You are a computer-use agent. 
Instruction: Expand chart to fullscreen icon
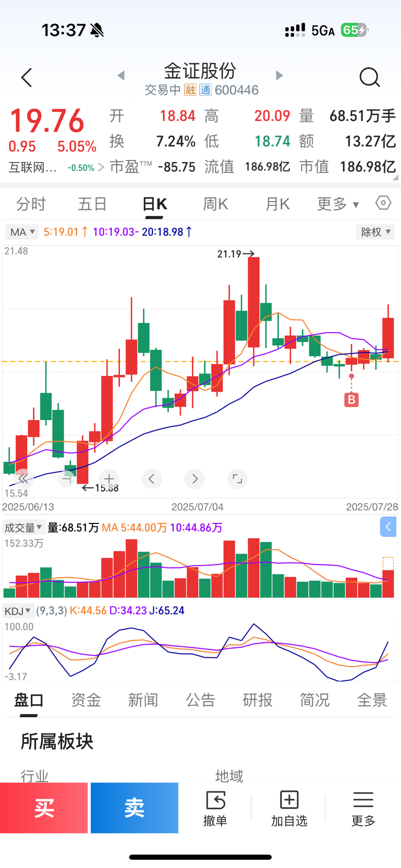(x=237, y=479)
